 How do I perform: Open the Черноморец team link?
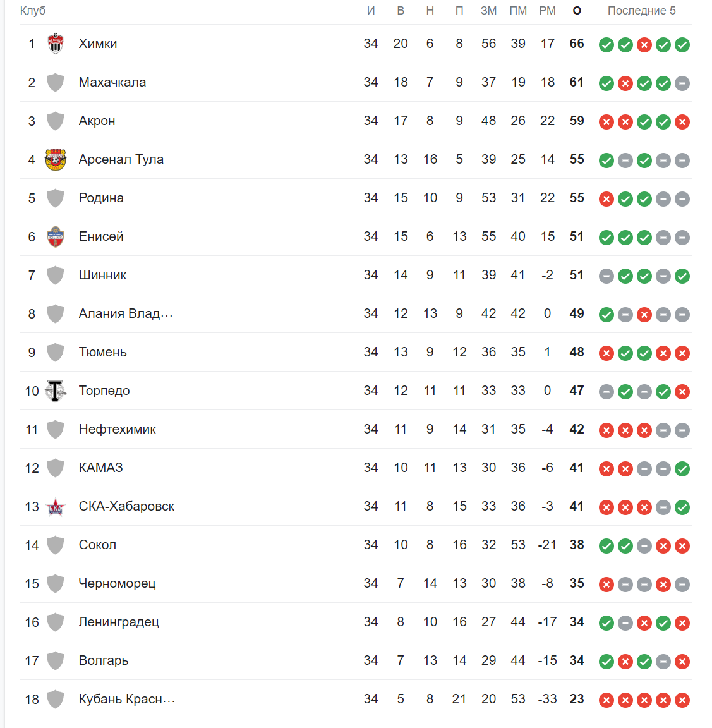[117, 583]
